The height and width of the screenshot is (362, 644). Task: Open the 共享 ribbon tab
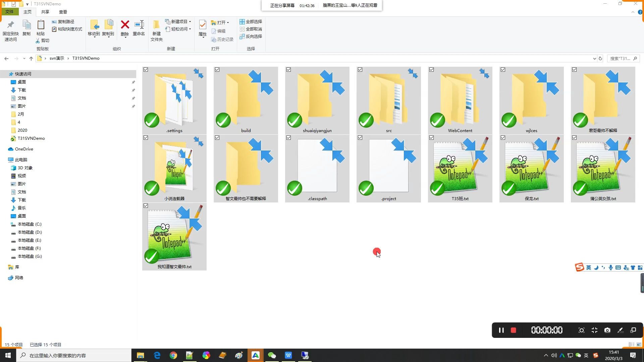[x=45, y=12]
